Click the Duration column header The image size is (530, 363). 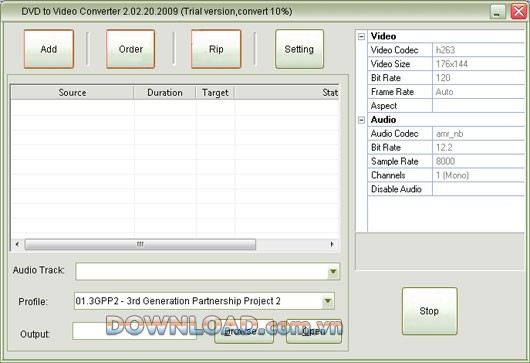(x=165, y=93)
